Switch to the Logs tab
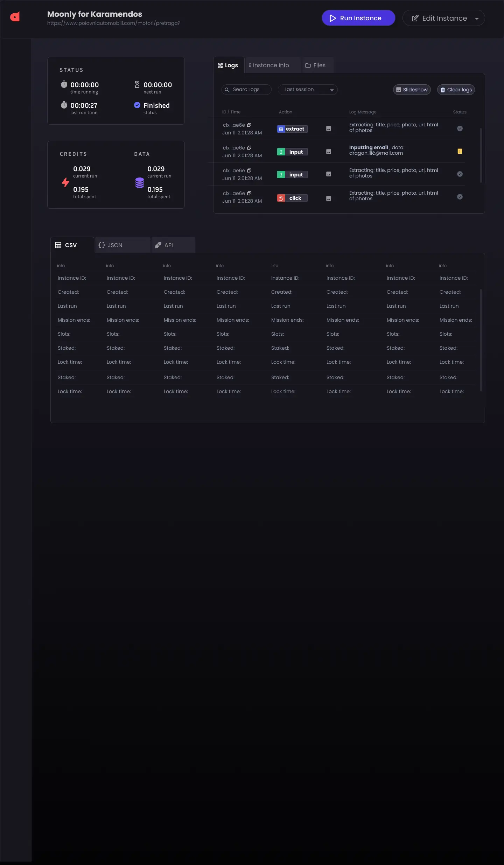This screenshot has width=504, height=865. [x=228, y=65]
